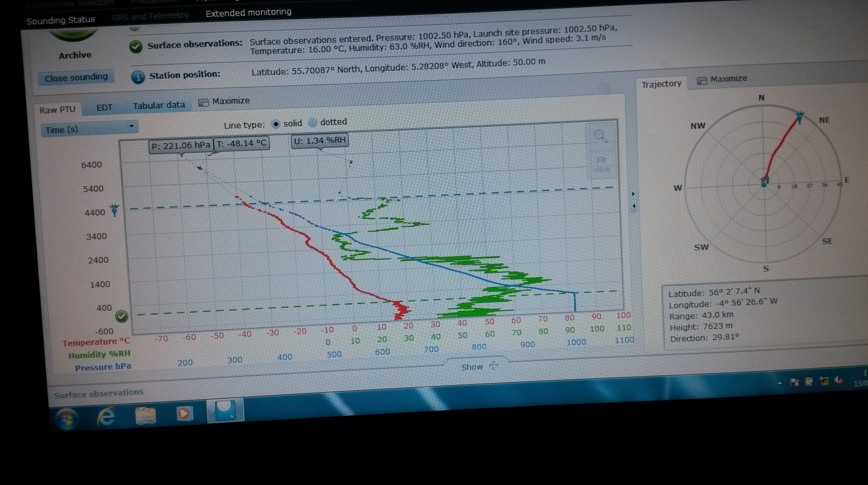Click the balloon marker on the time axis
Image resolution: width=868 pixels, height=485 pixels.
click(115, 209)
